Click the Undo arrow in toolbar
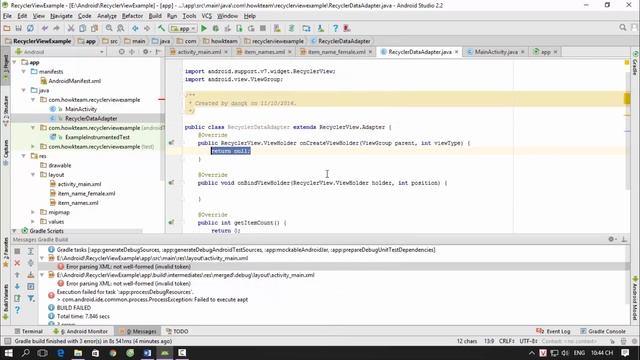 click(x=44, y=28)
